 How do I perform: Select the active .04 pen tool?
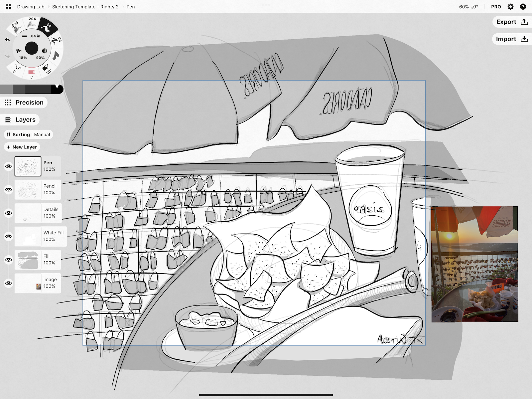point(48,27)
